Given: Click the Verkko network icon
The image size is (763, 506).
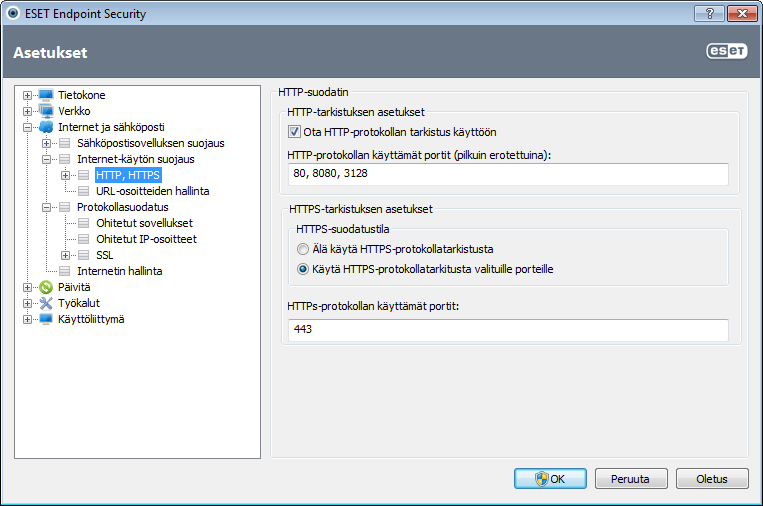Looking at the screenshot, I should (46, 111).
